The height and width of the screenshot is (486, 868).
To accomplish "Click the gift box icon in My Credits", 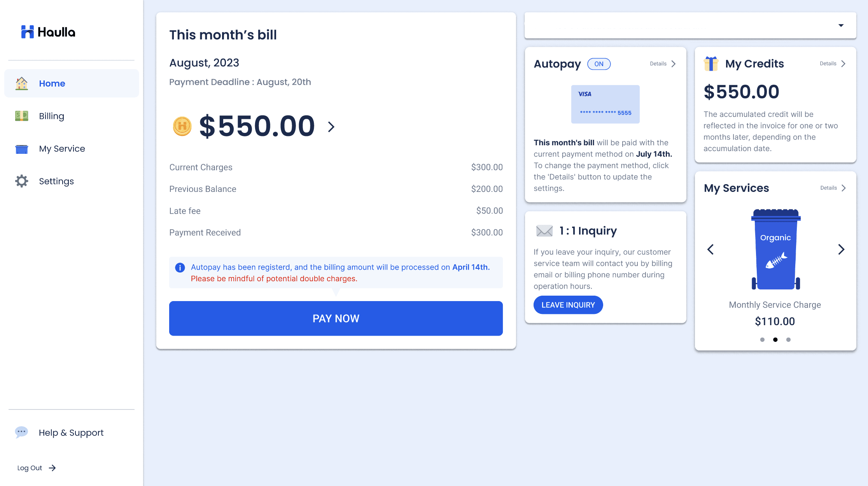I will click(x=711, y=64).
